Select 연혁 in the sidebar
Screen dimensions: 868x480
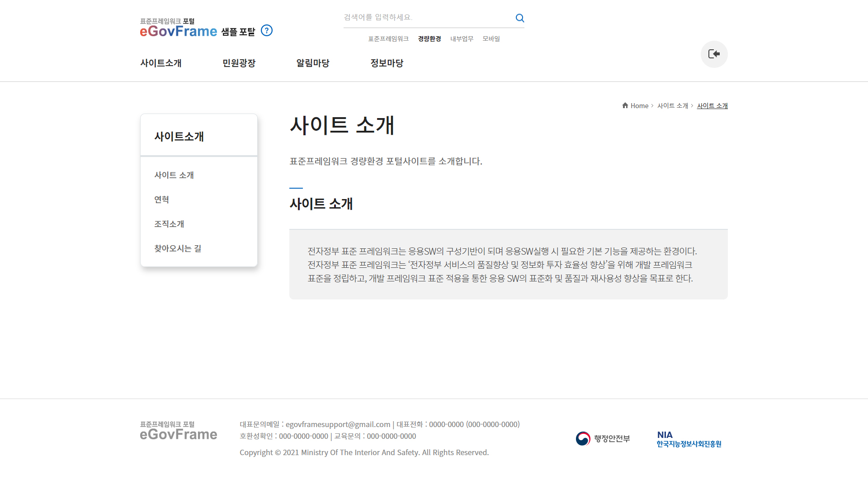click(x=161, y=200)
